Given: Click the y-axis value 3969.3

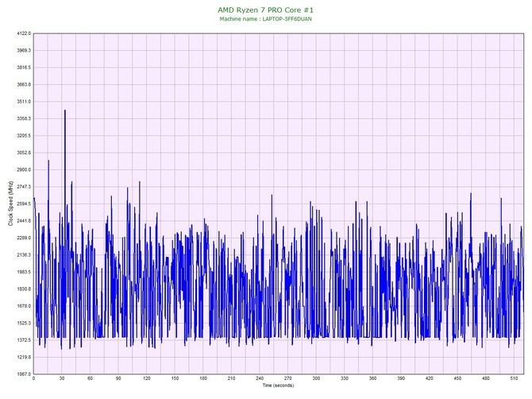Looking at the screenshot, I should (x=24, y=51).
